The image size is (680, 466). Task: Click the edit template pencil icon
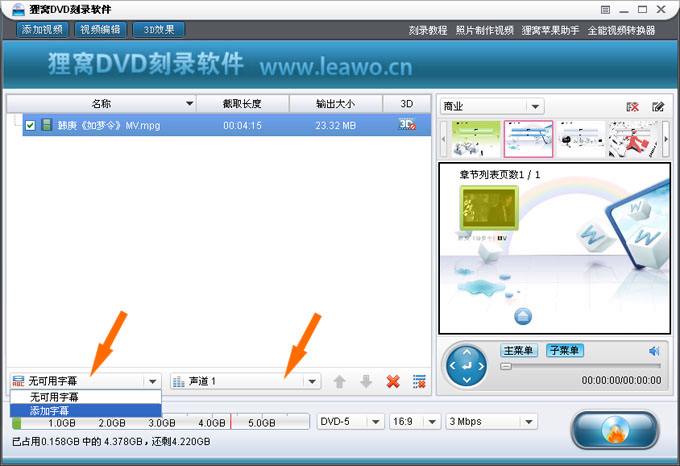pos(658,107)
